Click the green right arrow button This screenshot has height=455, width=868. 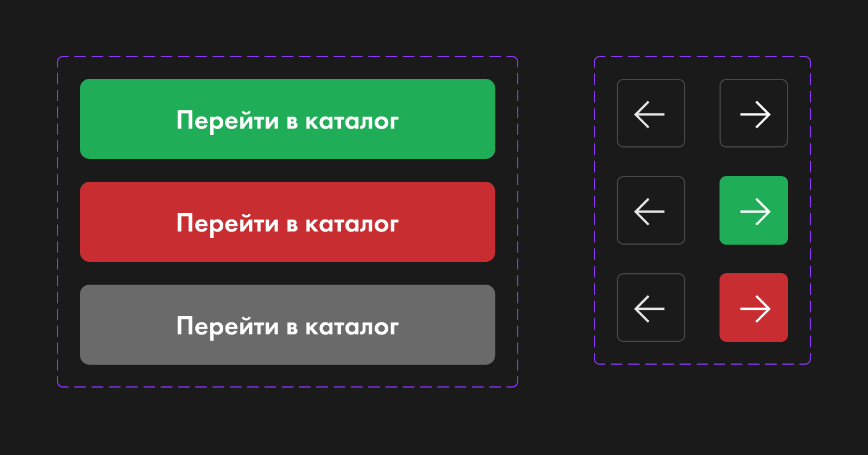point(753,210)
